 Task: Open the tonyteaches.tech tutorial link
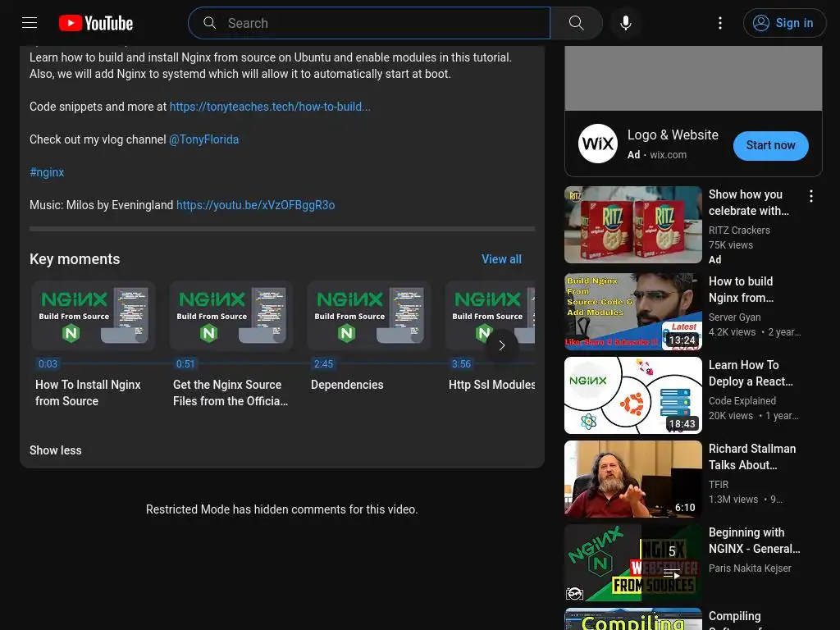(270, 107)
